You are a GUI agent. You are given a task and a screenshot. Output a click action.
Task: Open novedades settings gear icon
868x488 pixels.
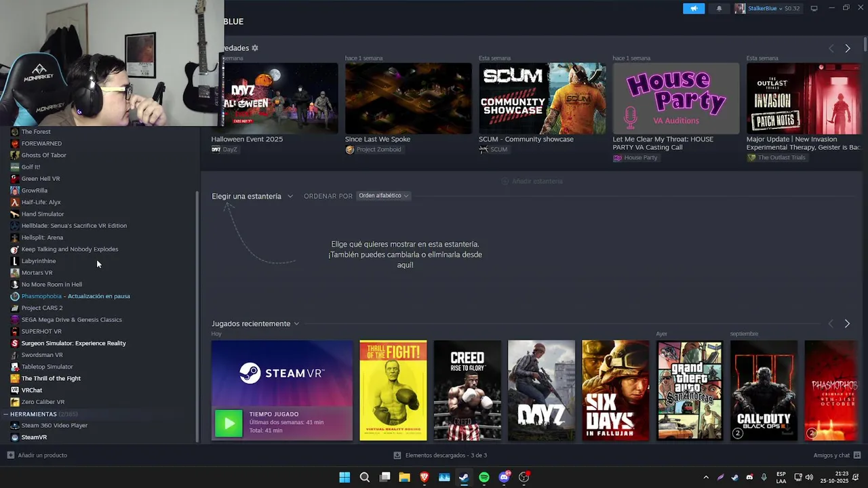point(255,48)
